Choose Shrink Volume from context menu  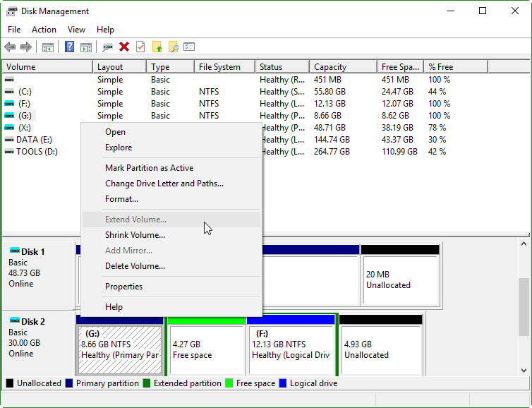[135, 235]
